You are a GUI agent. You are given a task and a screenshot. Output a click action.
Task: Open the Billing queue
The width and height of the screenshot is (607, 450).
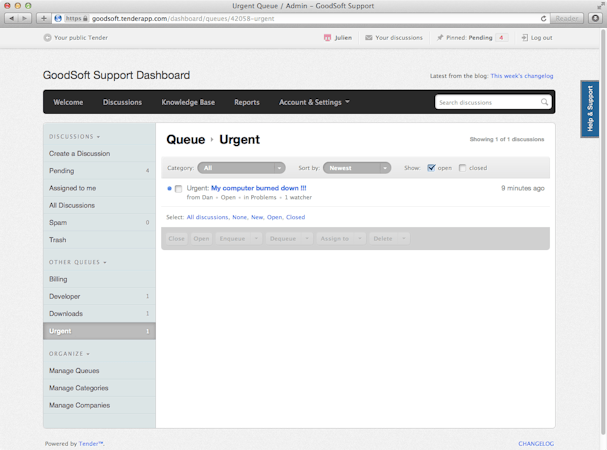(99, 279)
